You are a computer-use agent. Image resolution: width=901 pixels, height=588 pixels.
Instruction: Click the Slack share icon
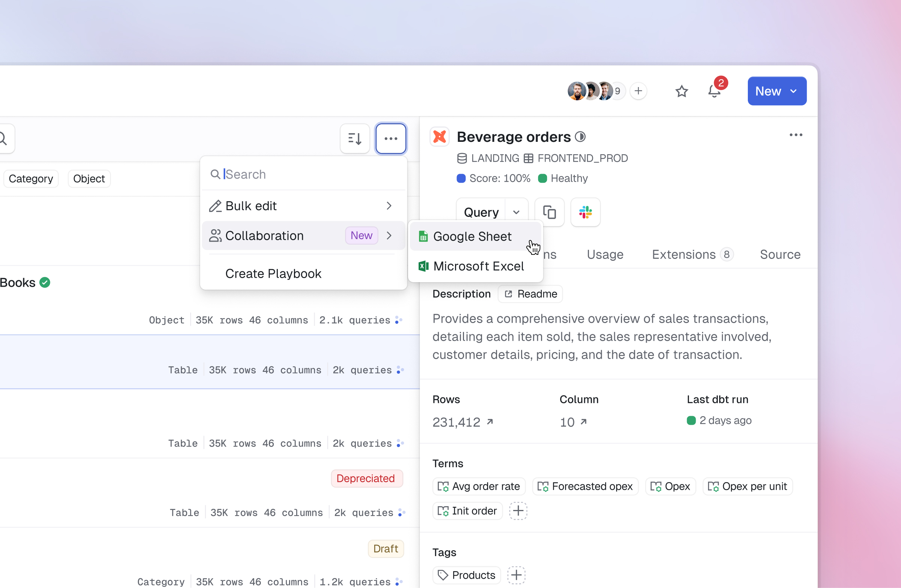click(x=585, y=212)
